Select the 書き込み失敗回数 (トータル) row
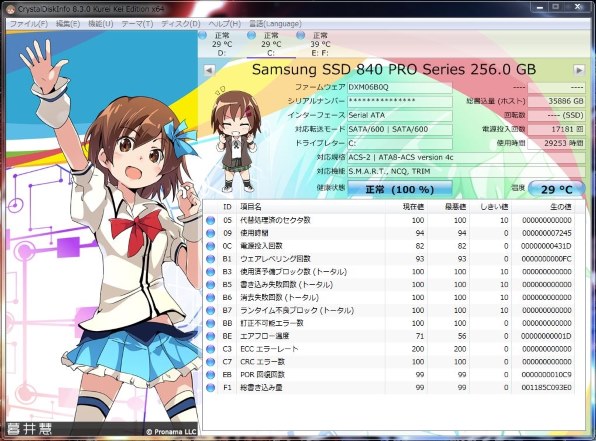This screenshot has width=596, height=441. pyautogui.click(x=389, y=285)
